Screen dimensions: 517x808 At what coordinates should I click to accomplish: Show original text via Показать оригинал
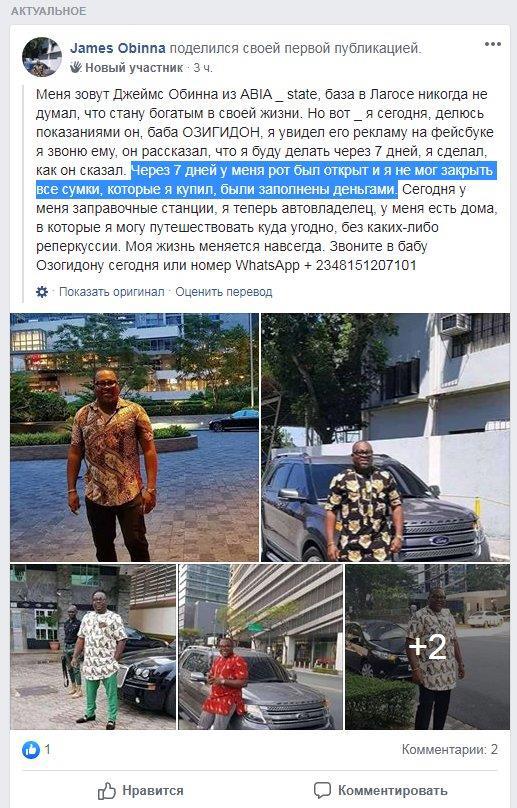pyautogui.click(x=111, y=292)
